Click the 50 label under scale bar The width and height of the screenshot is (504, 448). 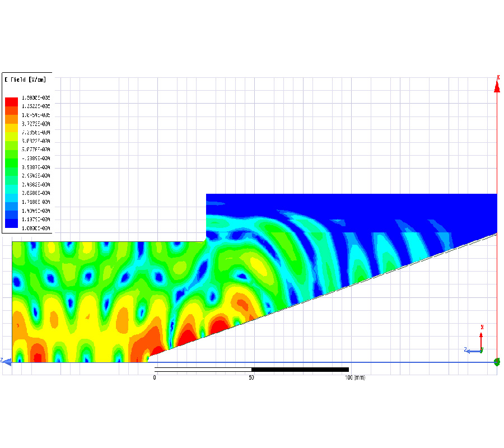251,378
